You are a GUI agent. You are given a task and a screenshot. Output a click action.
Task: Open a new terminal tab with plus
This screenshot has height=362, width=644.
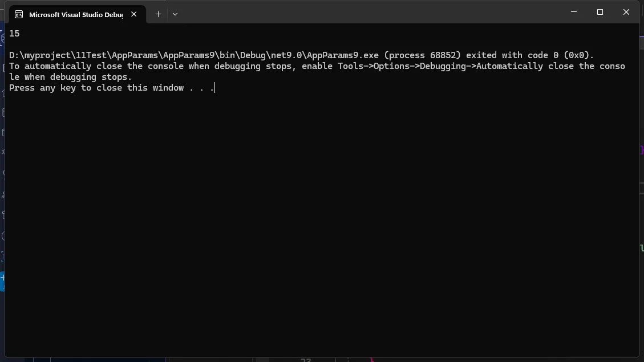coord(158,14)
